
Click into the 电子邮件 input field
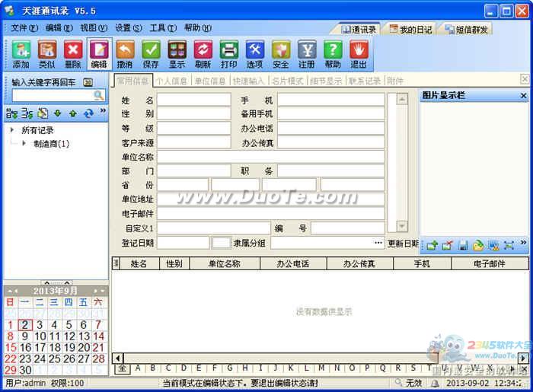(x=270, y=214)
